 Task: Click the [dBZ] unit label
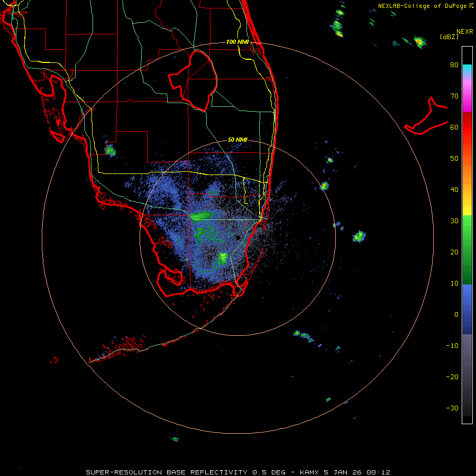tap(449, 36)
